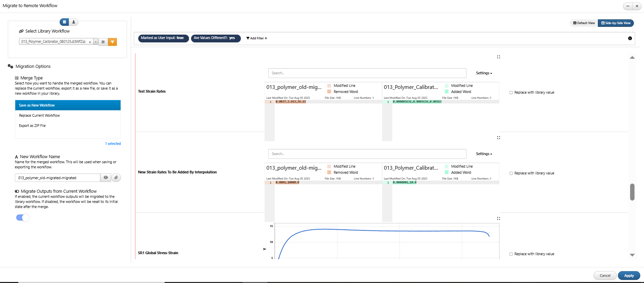Minimize the Migrate to Remote Workflow dialog
644x283 pixels.
[628, 6]
